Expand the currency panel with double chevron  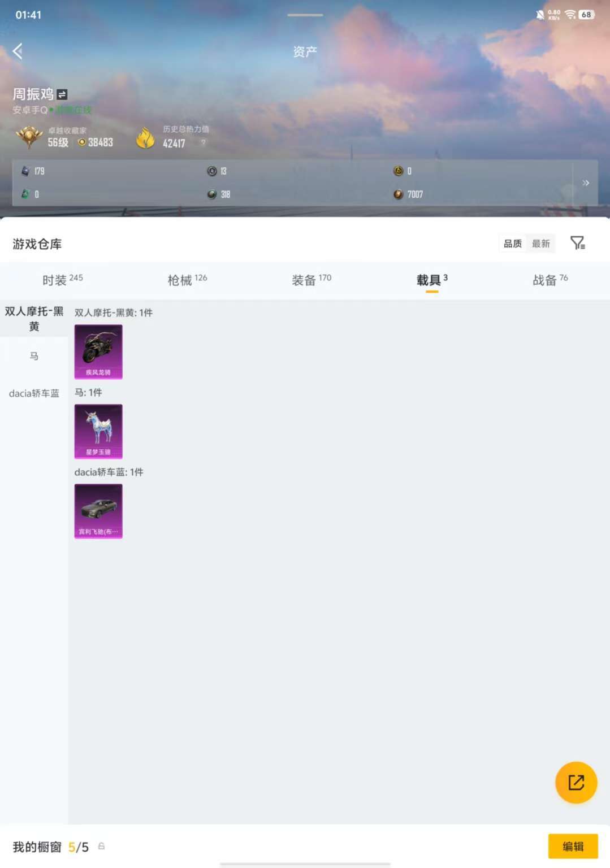(586, 183)
